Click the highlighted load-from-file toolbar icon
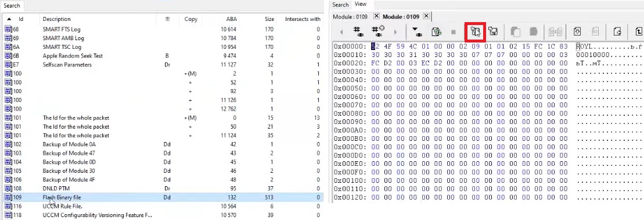Screen dimensions: 644x220 [x=476, y=31]
